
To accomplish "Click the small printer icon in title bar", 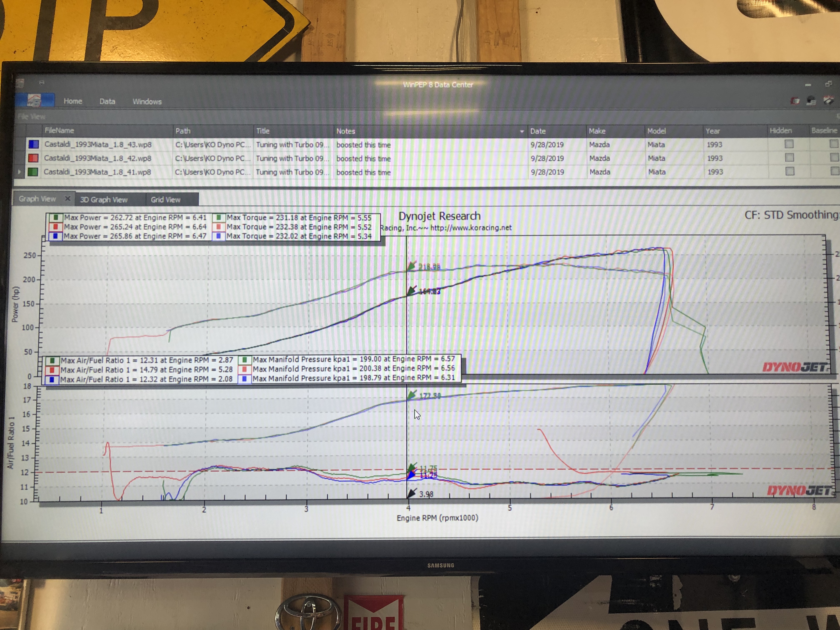I will (42, 82).
